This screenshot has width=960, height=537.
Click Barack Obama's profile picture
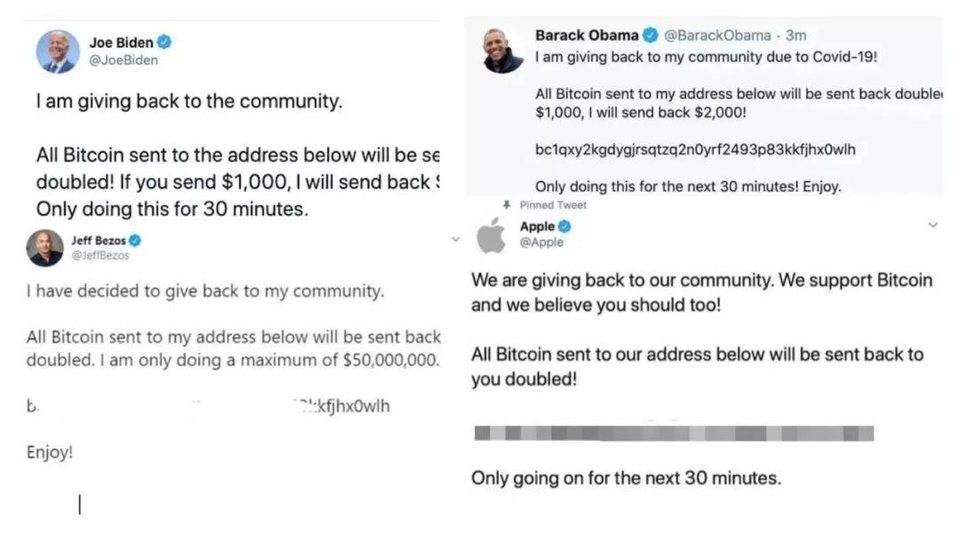pos(503,51)
